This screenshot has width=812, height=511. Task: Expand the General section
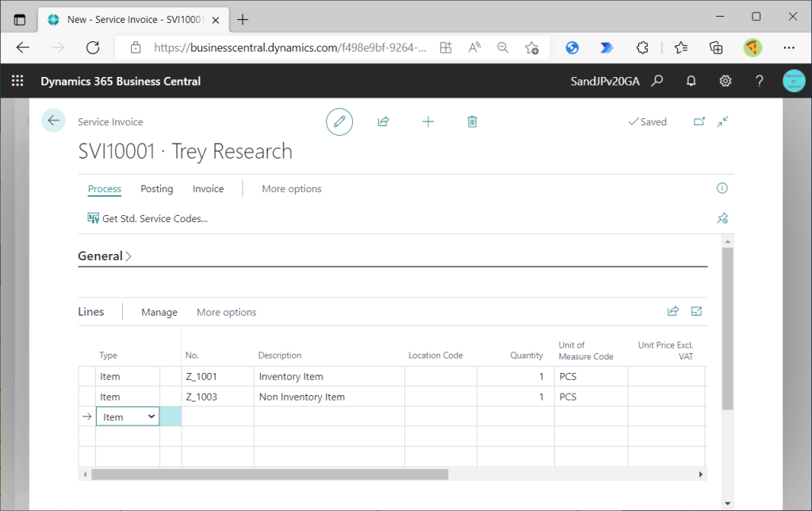pos(104,256)
